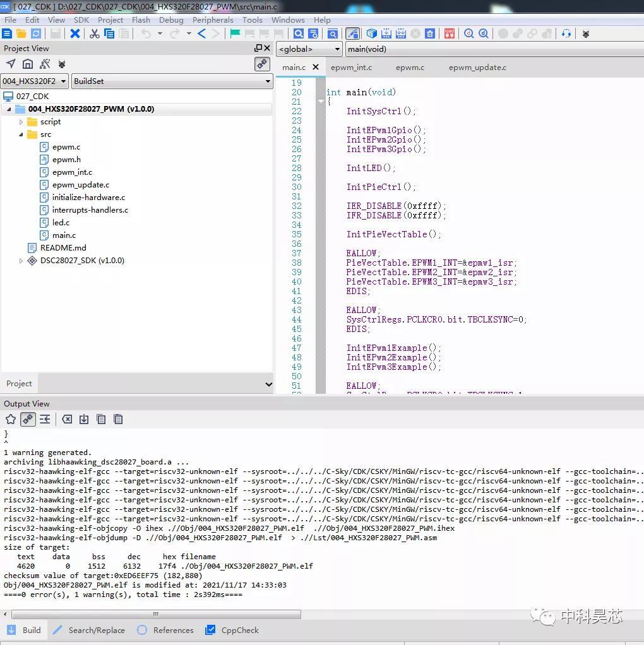This screenshot has height=645, width=644.
Task: Click the green flag bookmark icon
Action: 235,33
